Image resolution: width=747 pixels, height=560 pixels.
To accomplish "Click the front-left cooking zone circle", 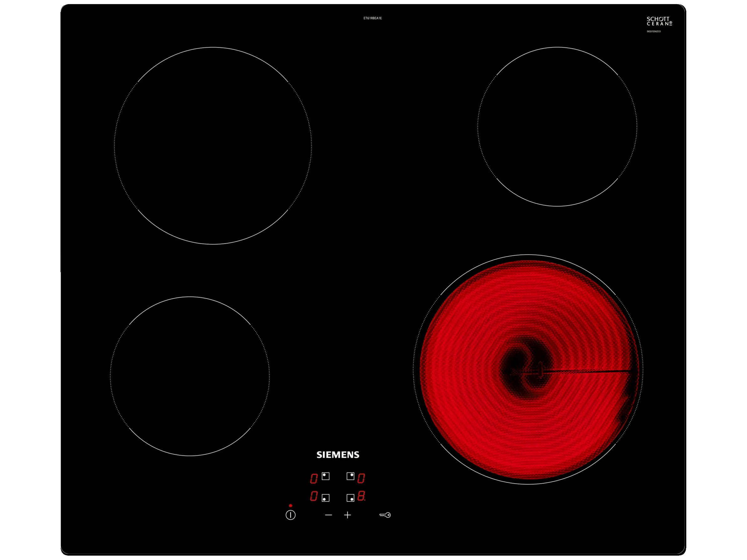I will coord(190,376).
